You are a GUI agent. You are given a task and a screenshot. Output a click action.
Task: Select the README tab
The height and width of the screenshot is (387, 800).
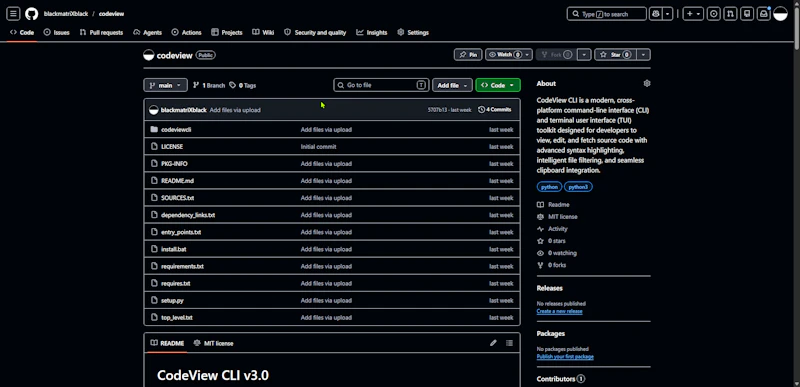[167, 343]
